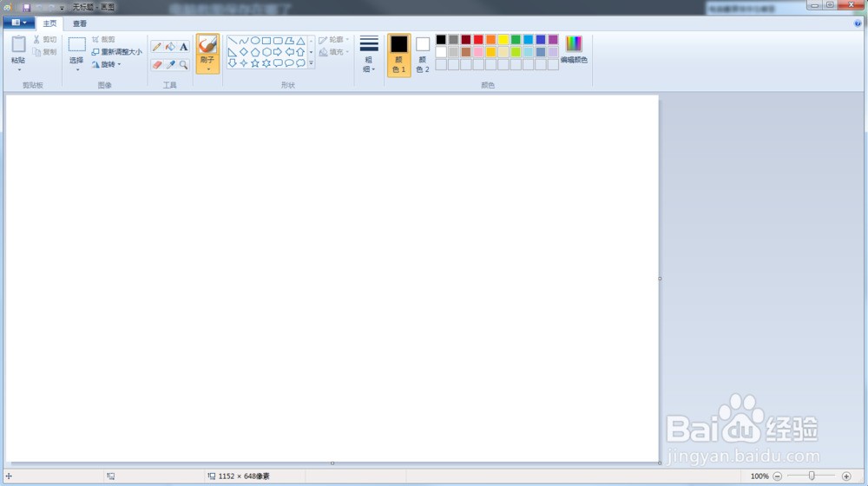
Task: Open the Rotate (旋转) dropdown
Action: point(106,65)
